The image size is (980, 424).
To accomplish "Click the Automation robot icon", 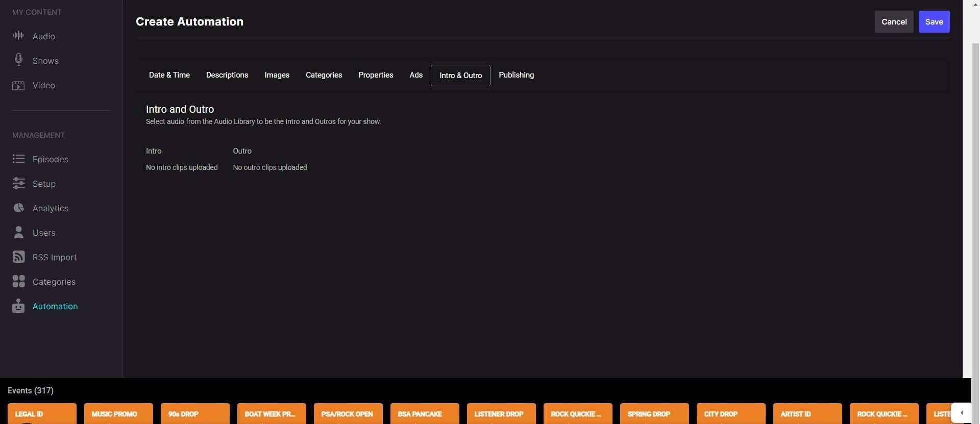I will (x=18, y=306).
